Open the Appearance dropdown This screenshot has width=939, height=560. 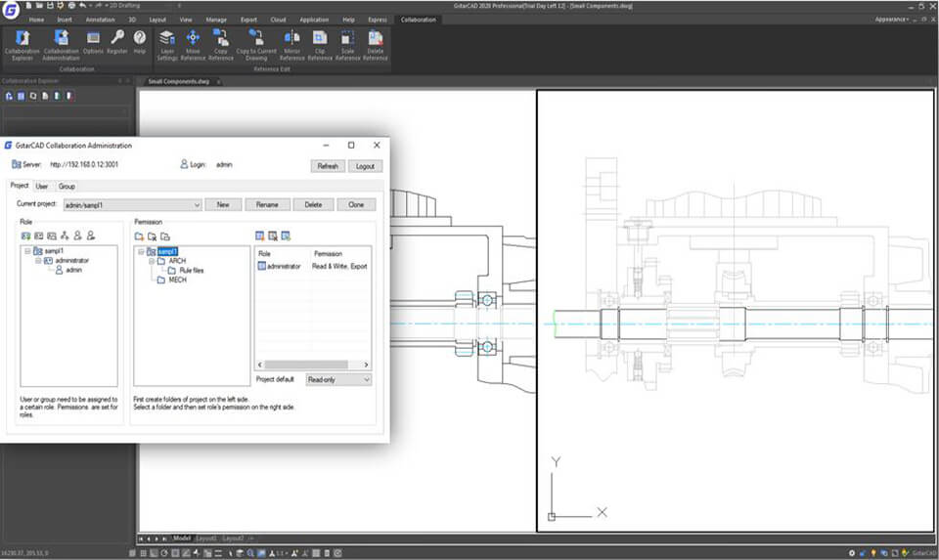tap(892, 20)
